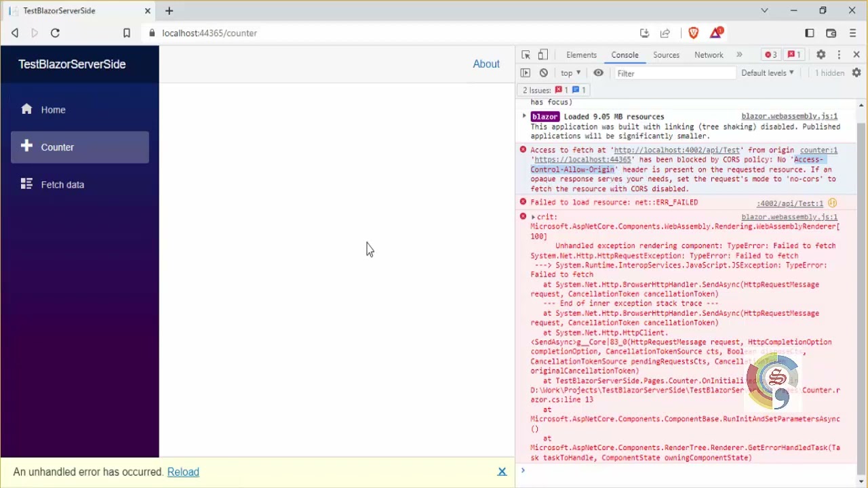Viewport: 868px width, 488px height.
Task: Open a new tab with plus button
Action: click(x=169, y=11)
